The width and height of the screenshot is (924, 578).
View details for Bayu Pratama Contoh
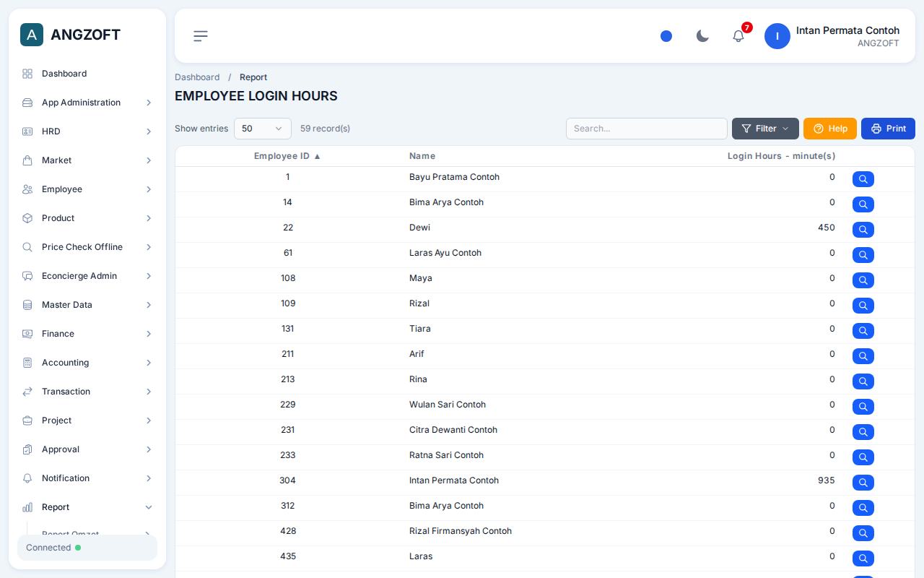point(863,179)
